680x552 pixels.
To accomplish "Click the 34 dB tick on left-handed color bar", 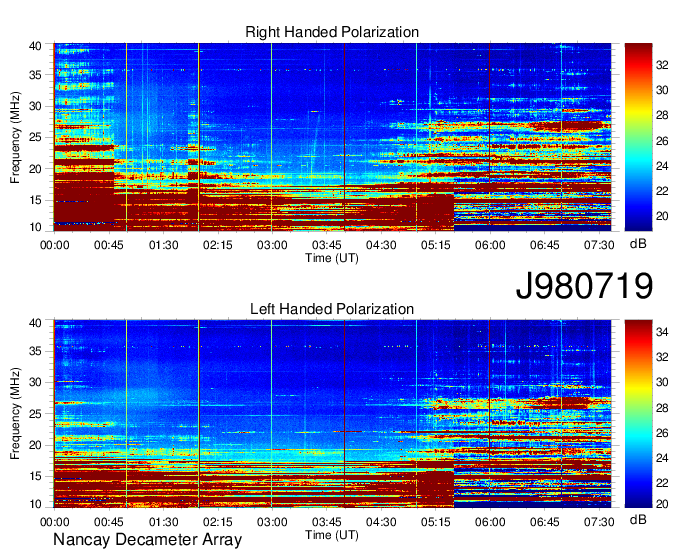I will coord(662,332).
